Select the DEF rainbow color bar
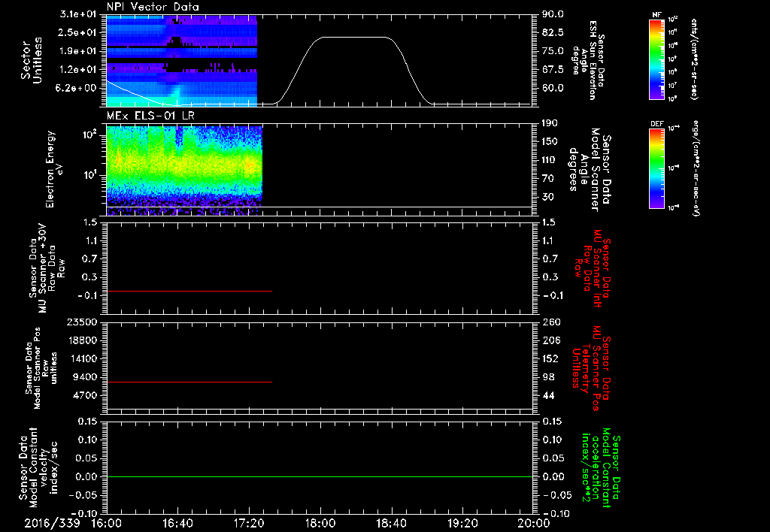The width and height of the screenshot is (770, 532). point(656,168)
